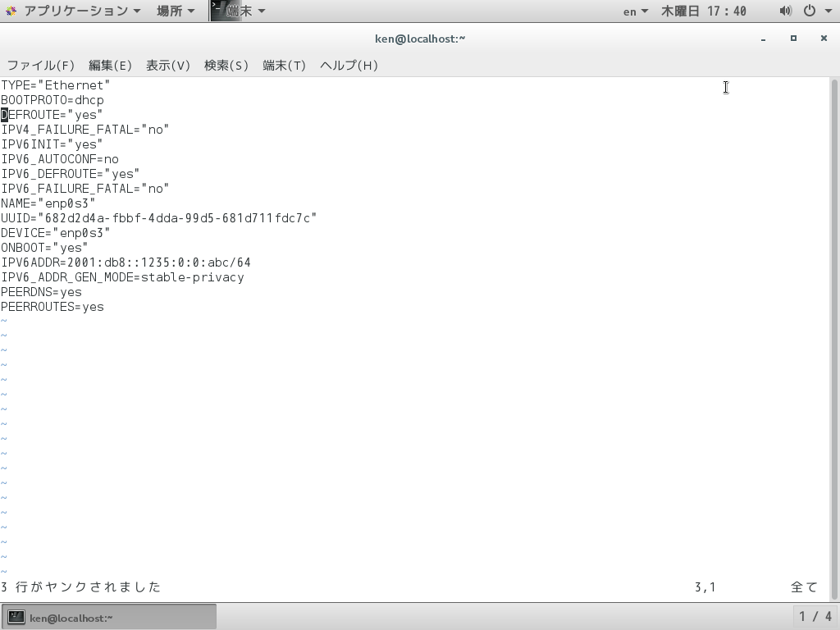Select ken@localhost:~ taskbar window button
Viewport: 840px width, 630px height.
pos(109,617)
